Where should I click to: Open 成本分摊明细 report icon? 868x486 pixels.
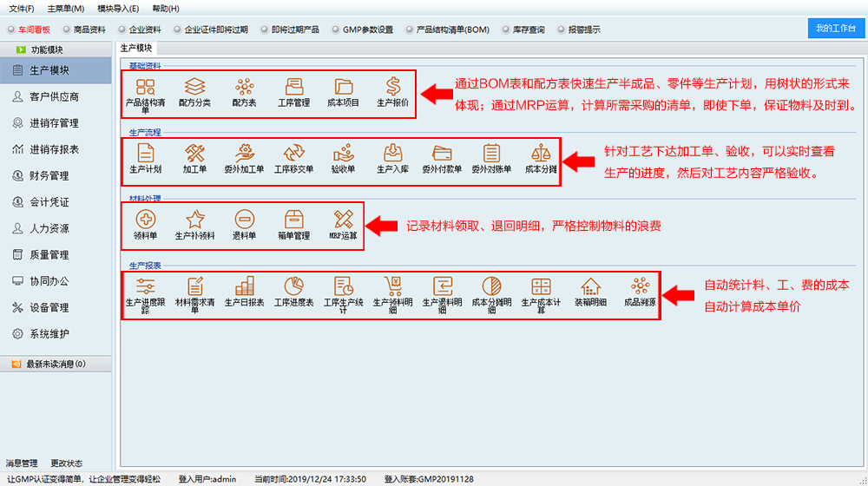pyautogui.click(x=491, y=286)
